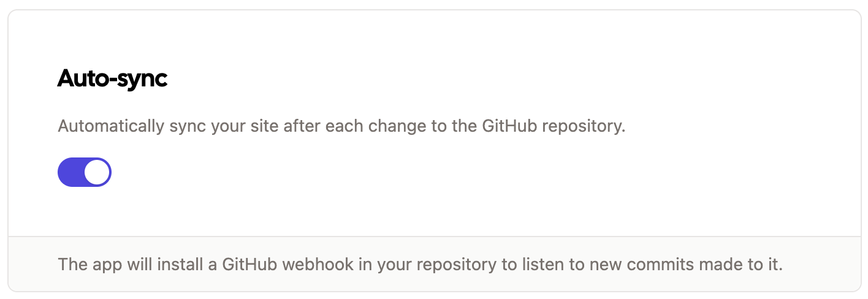The height and width of the screenshot is (299, 868).
Task: Click the purple track of the enabled toggle
Action: (x=70, y=172)
